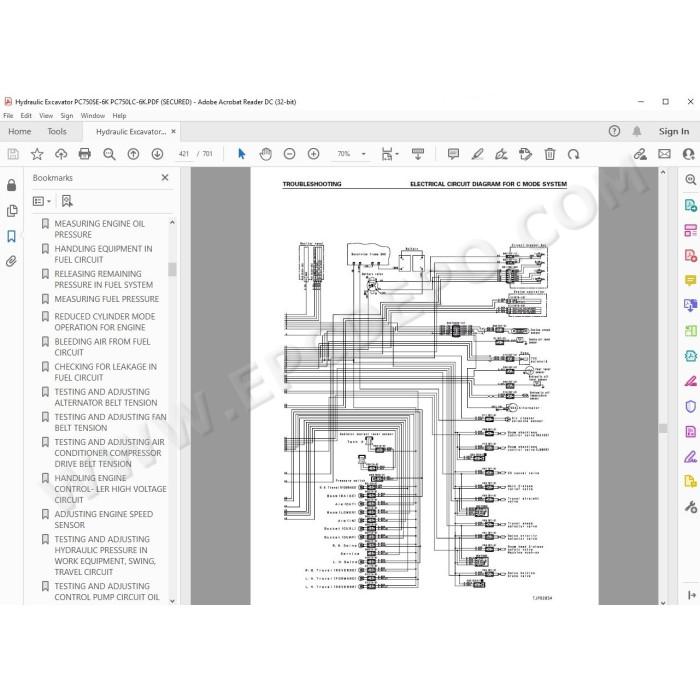Open ADJUSTING ENGINE SPEED SENSOR bookmark
This screenshot has width=700, height=700.
[x=104, y=519]
